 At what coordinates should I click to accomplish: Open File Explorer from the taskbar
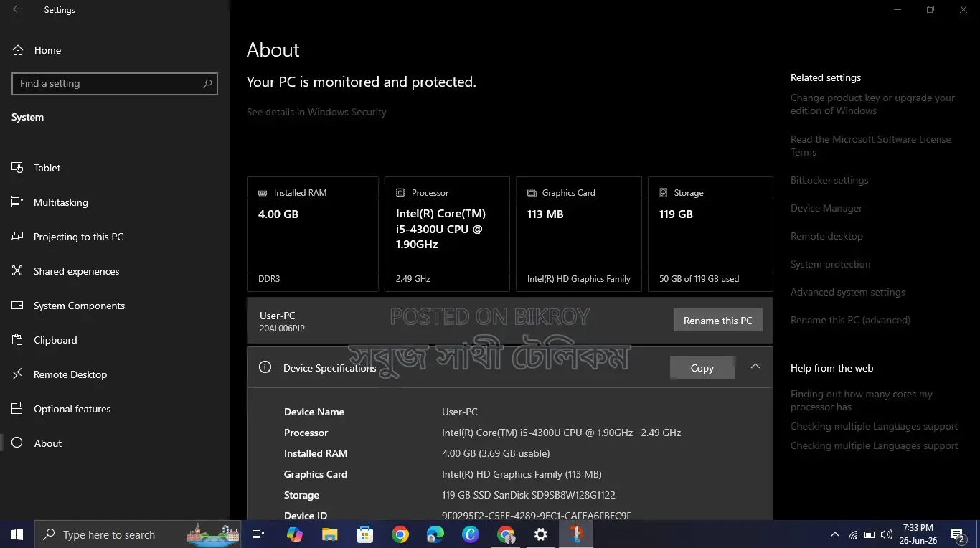[329, 534]
